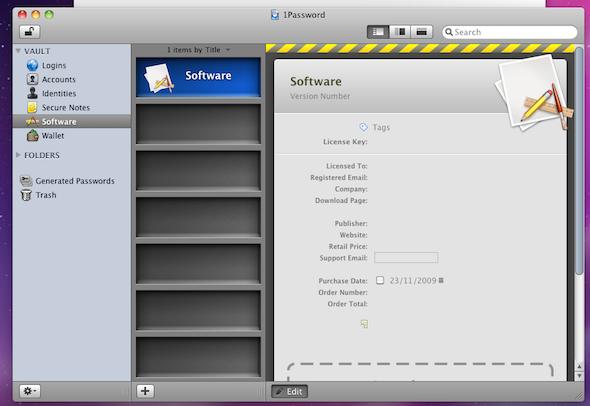Open the Accounts category
590x406 pixels.
tap(58, 79)
